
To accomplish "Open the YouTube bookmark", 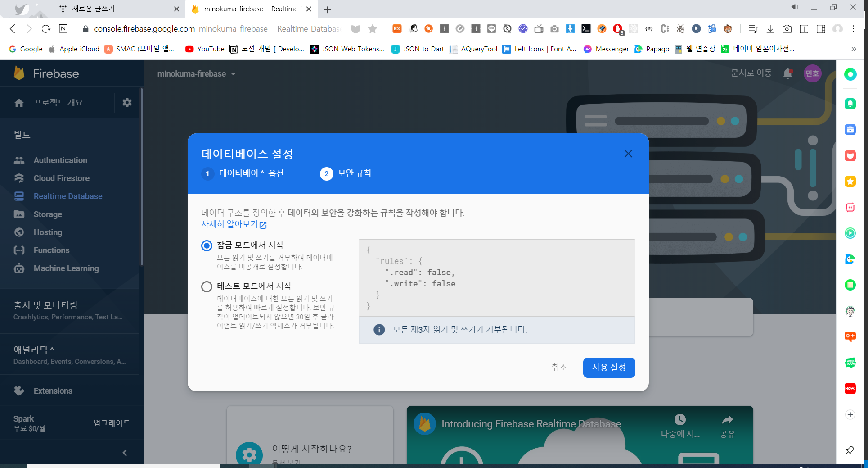I will tap(205, 49).
